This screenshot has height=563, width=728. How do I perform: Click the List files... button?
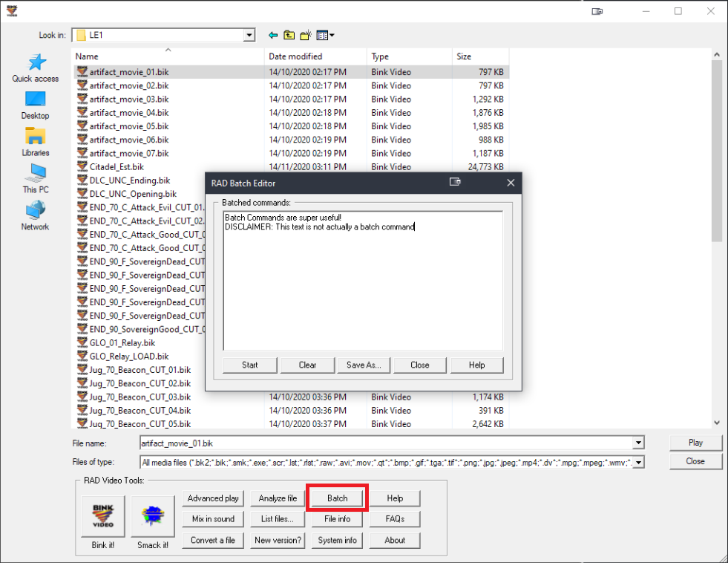(278, 519)
